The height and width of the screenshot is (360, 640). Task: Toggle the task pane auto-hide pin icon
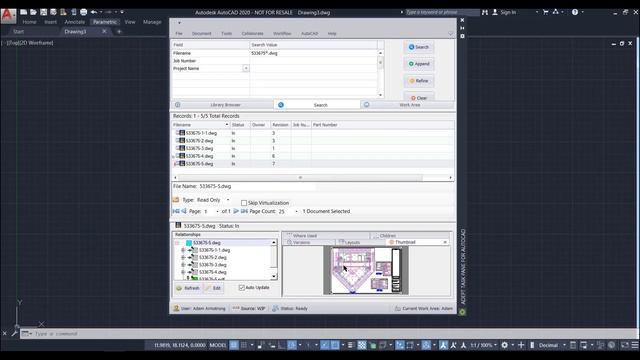coord(462,28)
